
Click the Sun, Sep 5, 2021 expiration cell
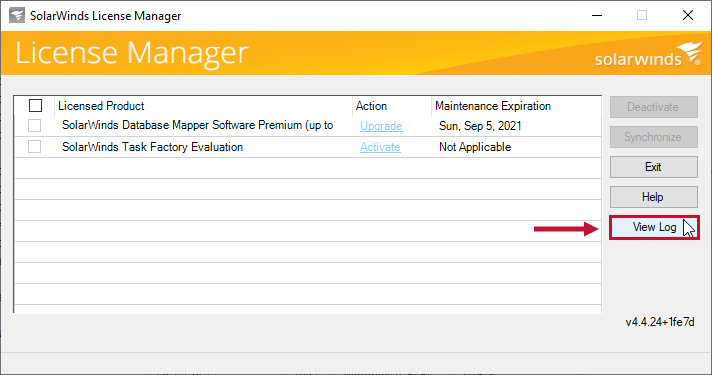480,126
